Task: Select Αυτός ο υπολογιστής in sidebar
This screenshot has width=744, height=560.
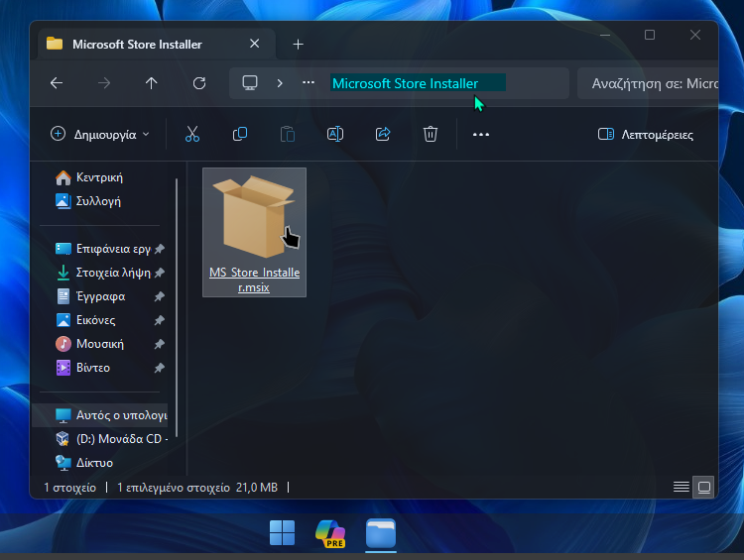Action: pos(100,415)
